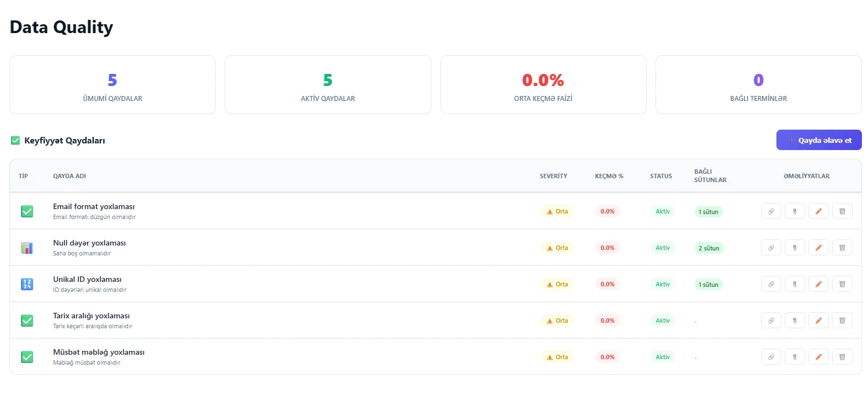This screenshot has width=868, height=395.
Task: Click '2 sütun' badge in Null dəyər row
Action: [x=709, y=248]
